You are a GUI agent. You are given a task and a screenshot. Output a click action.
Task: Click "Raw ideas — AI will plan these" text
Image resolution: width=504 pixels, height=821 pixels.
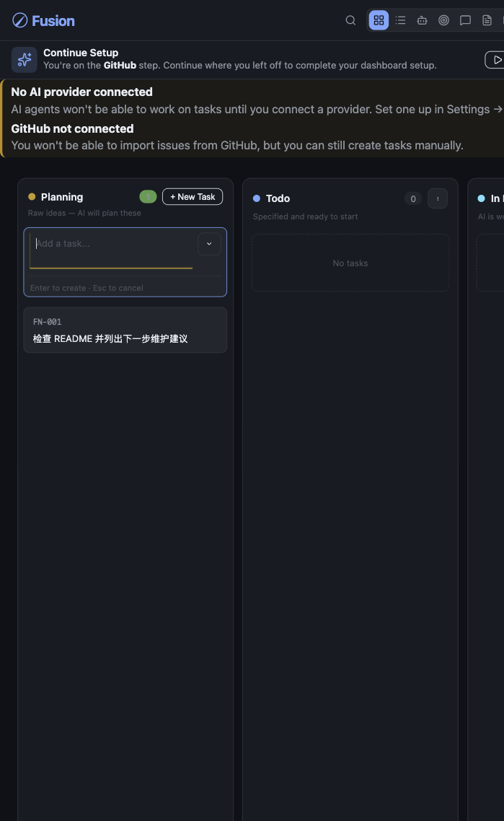(84, 213)
